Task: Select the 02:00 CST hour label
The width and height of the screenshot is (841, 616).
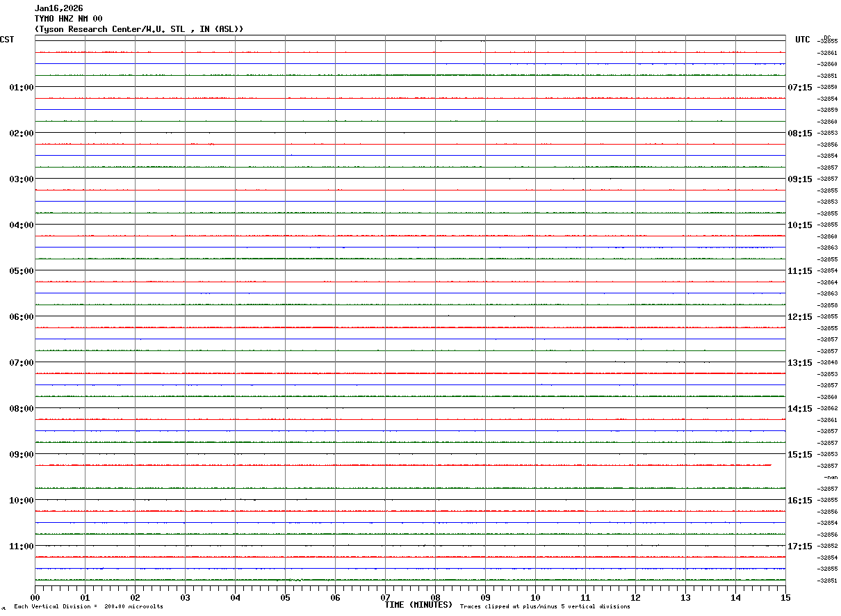Action: [22, 133]
